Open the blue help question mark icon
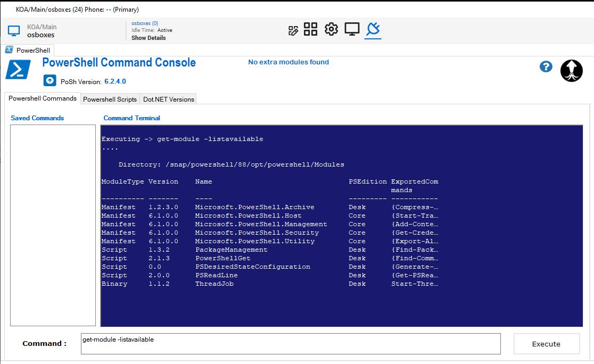Image resolution: width=594 pixels, height=364 pixels. pyautogui.click(x=546, y=67)
